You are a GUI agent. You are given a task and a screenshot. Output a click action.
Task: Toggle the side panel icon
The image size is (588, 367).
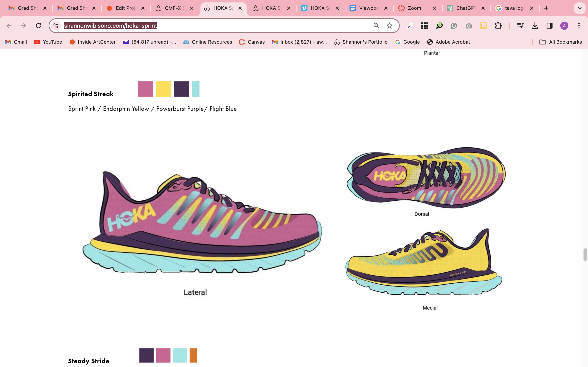click(x=549, y=26)
